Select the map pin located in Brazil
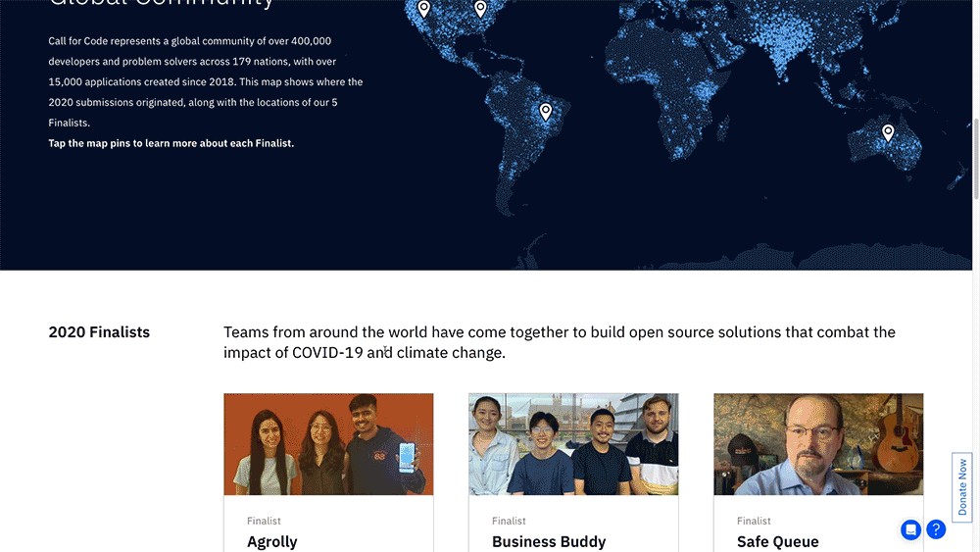Viewport: 980px width, 552px height. click(x=546, y=112)
